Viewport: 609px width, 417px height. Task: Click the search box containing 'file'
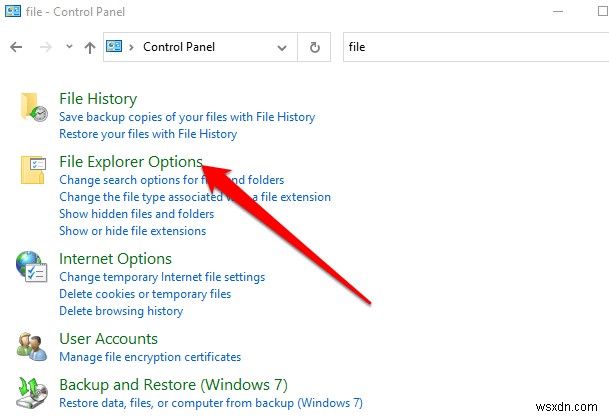(476, 47)
